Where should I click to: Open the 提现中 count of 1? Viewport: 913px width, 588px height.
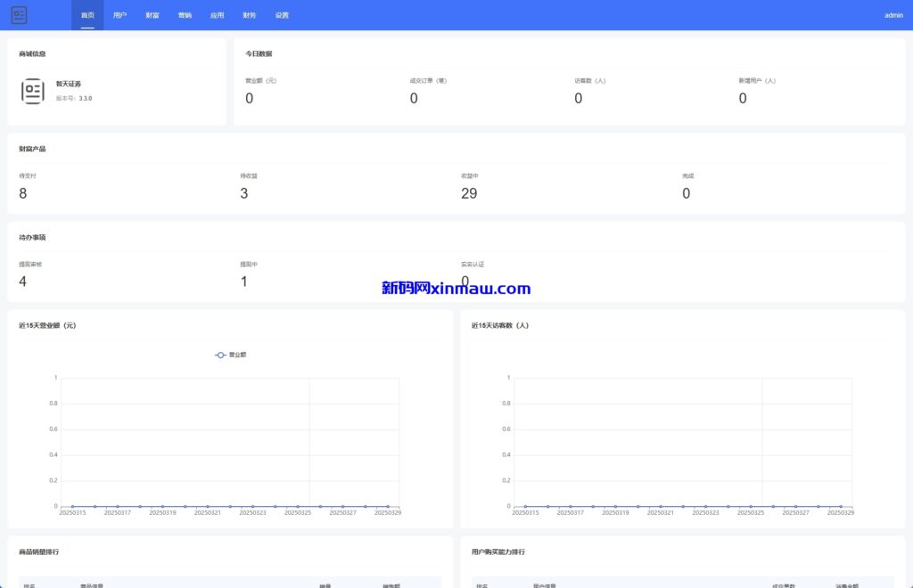pos(244,282)
